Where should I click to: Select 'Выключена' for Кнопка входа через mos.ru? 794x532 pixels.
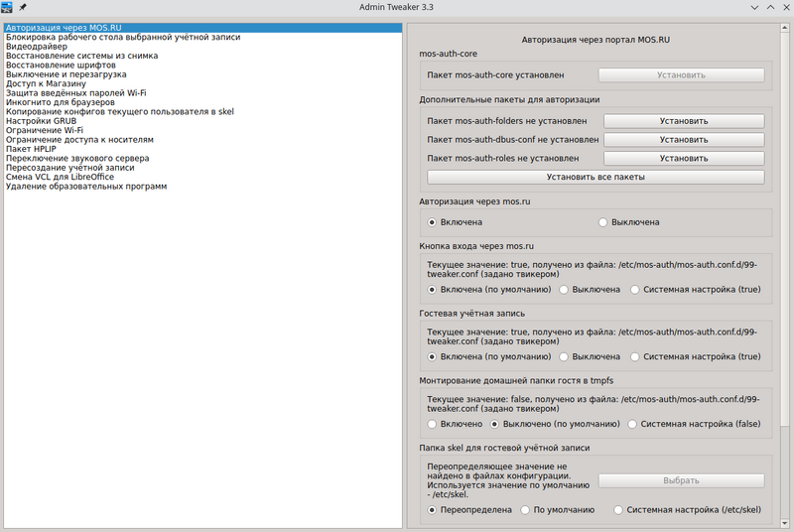click(564, 290)
